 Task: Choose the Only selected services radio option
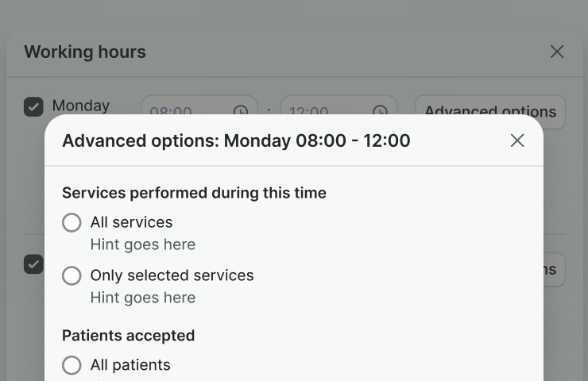[72, 276]
